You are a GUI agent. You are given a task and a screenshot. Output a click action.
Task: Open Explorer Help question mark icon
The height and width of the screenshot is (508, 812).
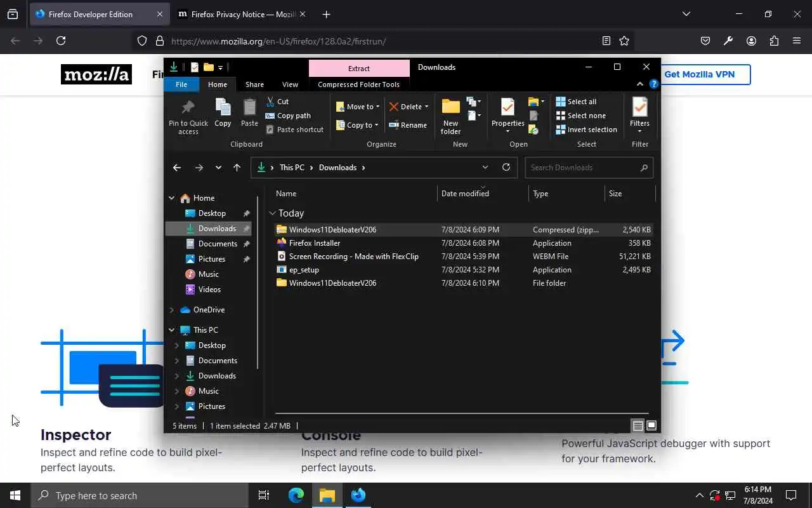tap(653, 84)
